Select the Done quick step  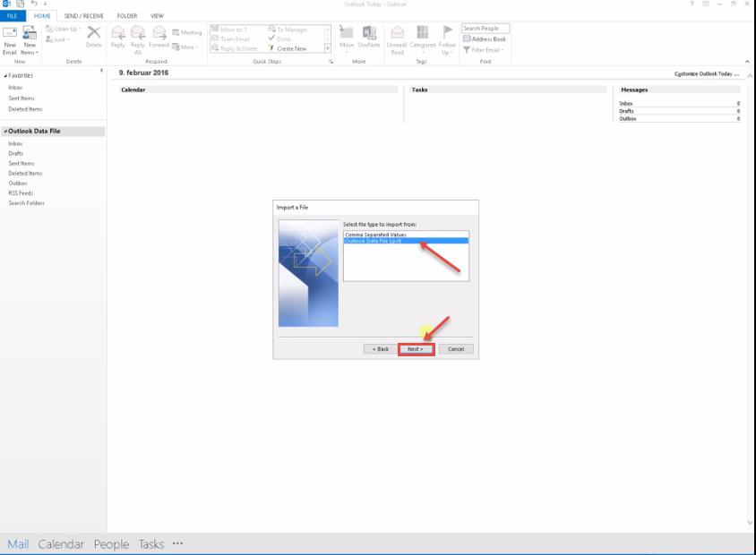click(x=279, y=39)
